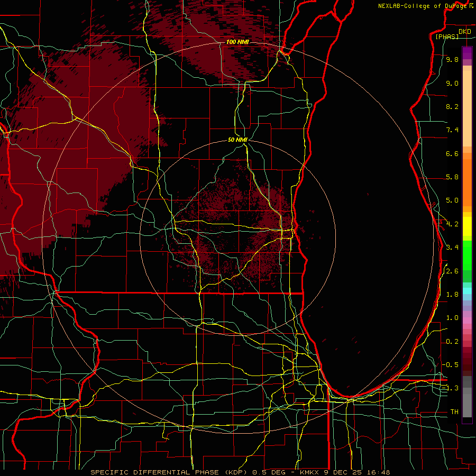The image size is (476, 476).
Task: Click the yellow segment of the color bar
Action: tap(467, 226)
